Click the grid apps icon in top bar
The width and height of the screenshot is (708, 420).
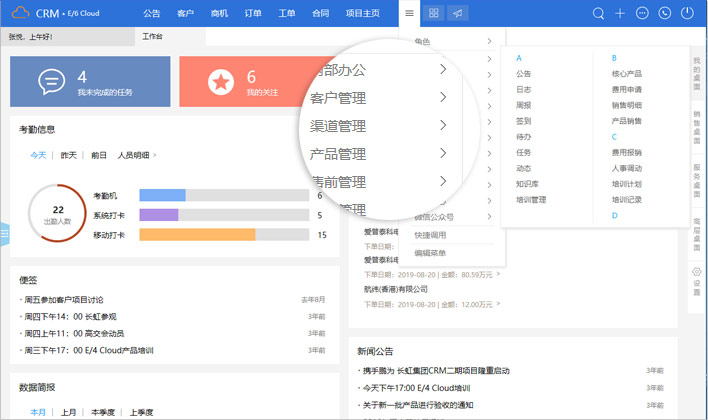tap(434, 13)
